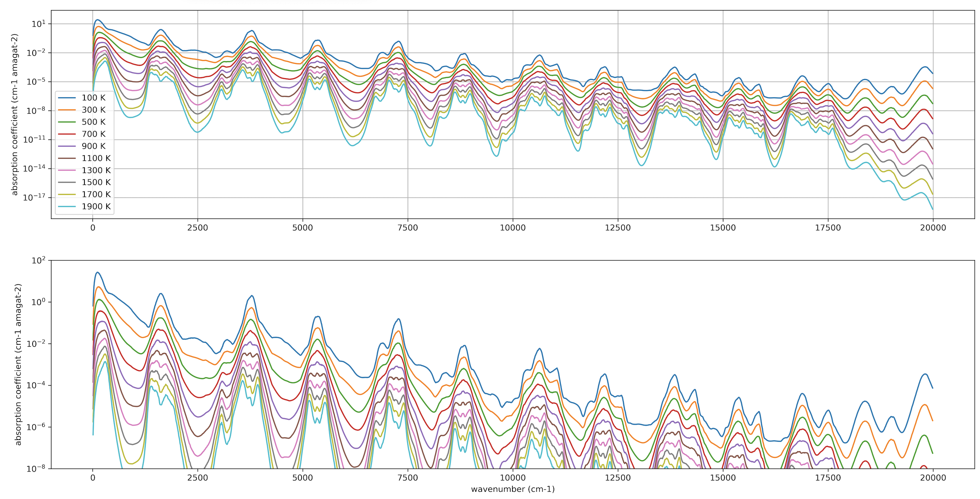
Task: Click top plot x tick label 15000
Action: coord(723,228)
